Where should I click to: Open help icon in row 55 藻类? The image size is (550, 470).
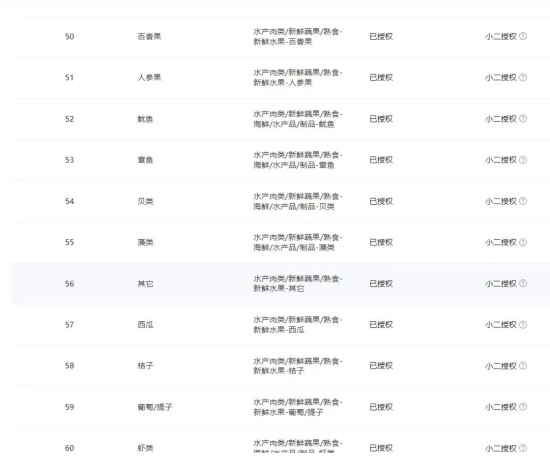click(x=523, y=242)
